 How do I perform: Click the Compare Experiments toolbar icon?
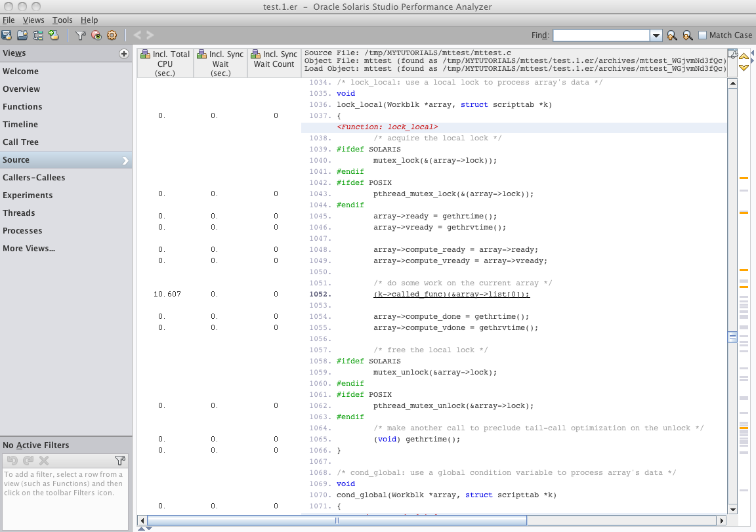[38, 35]
